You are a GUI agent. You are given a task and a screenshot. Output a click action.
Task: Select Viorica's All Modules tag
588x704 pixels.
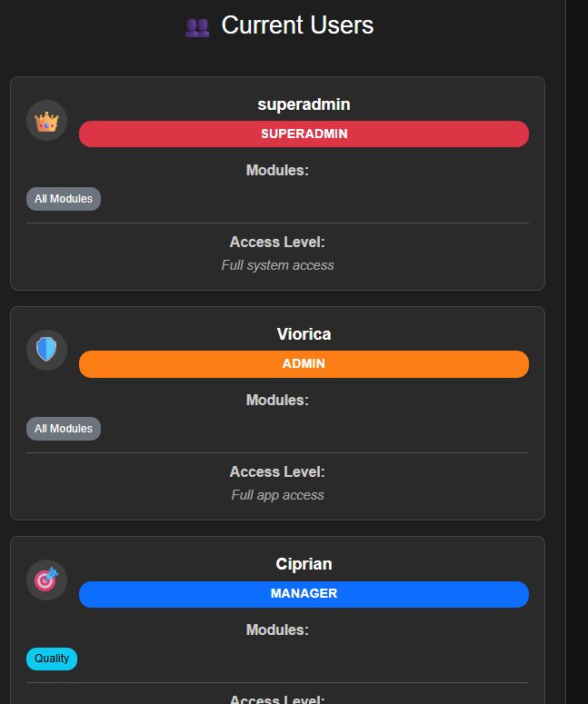[x=64, y=429]
